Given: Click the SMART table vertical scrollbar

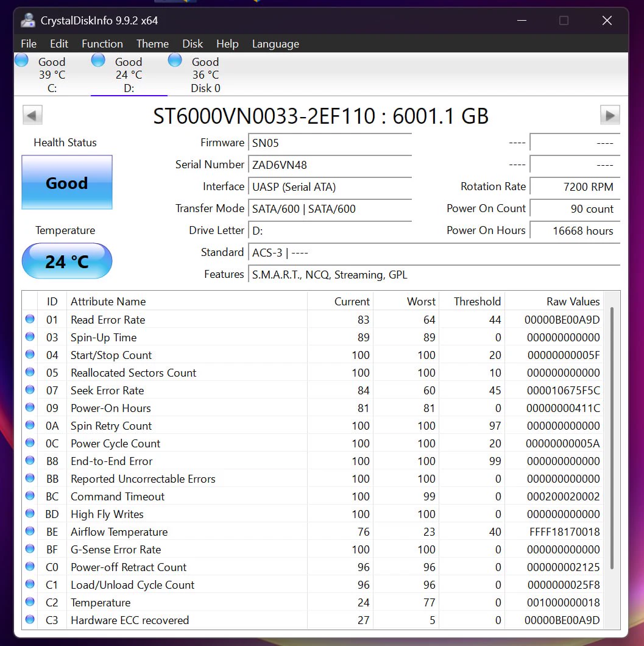Looking at the screenshot, I should click(612, 438).
